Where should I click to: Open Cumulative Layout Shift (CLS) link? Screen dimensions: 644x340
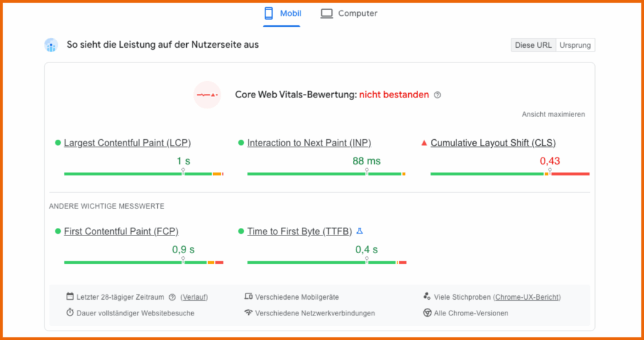pos(493,143)
